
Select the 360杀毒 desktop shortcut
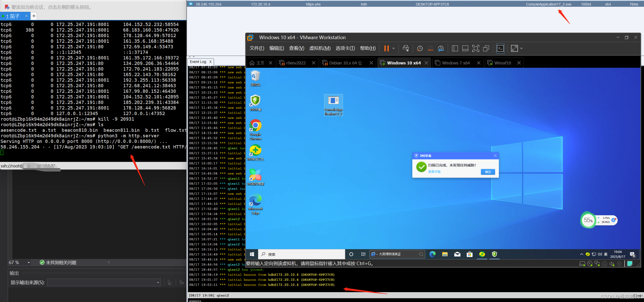pyautogui.click(x=256, y=103)
